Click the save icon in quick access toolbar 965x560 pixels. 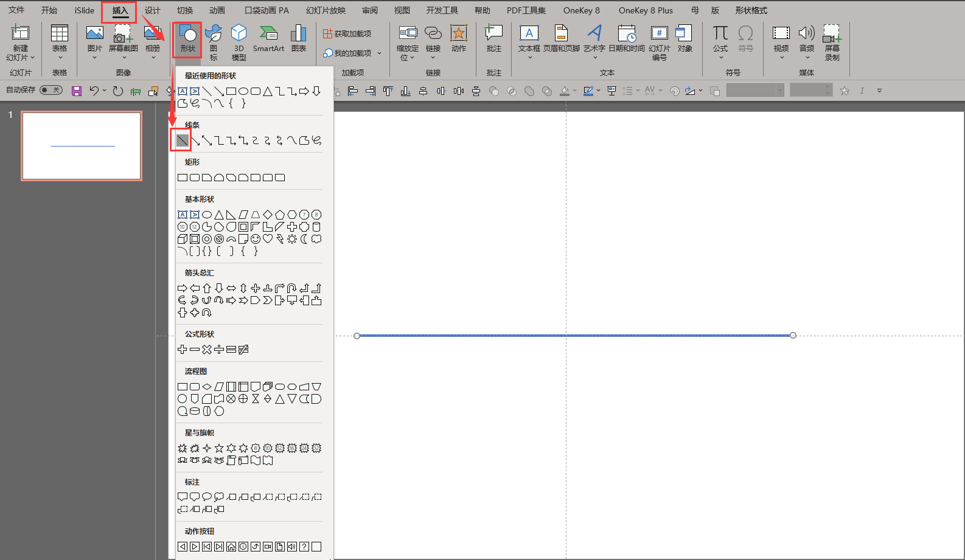[77, 91]
